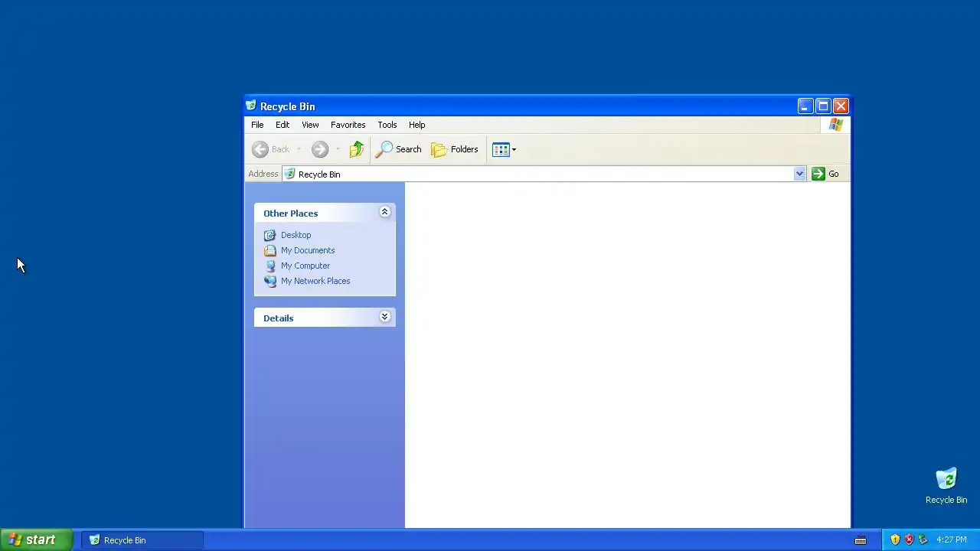Expand the Address bar dropdown arrow
Screen dimensions: 980x551
(x=799, y=174)
